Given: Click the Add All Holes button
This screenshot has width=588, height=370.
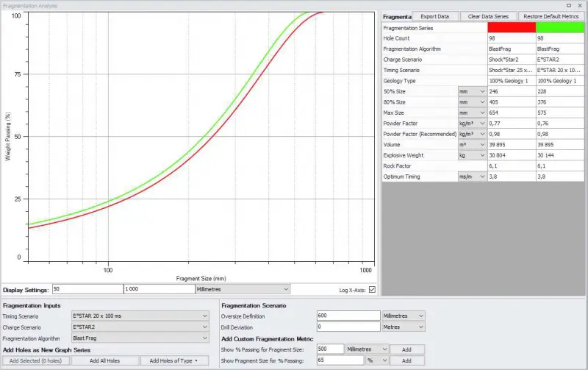Looking at the screenshot, I should click(104, 360).
